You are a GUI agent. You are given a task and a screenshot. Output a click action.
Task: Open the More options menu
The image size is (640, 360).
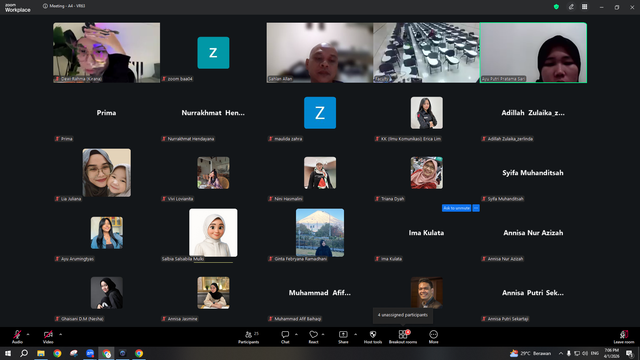433,337
